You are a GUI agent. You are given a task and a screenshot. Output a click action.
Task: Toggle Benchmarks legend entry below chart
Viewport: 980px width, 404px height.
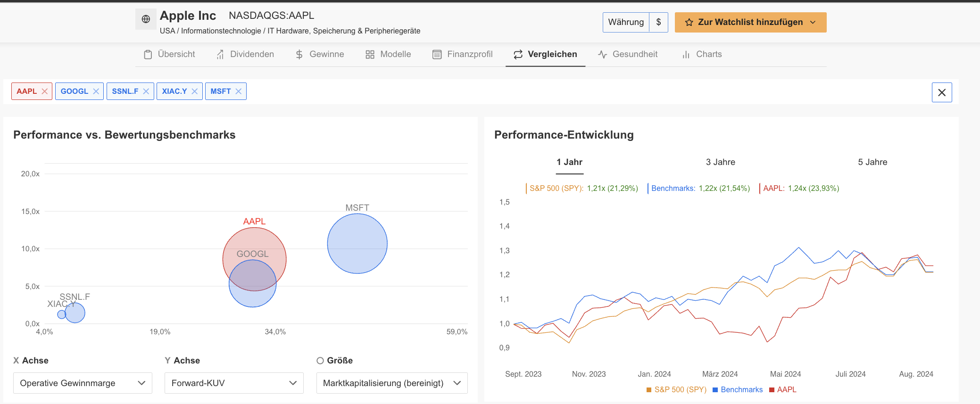click(738, 389)
